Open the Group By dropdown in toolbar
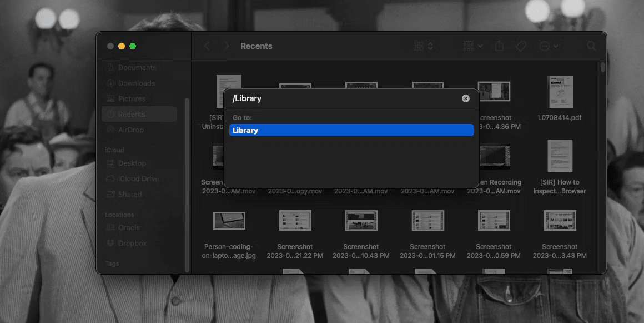This screenshot has height=323, width=644. point(472,46)
